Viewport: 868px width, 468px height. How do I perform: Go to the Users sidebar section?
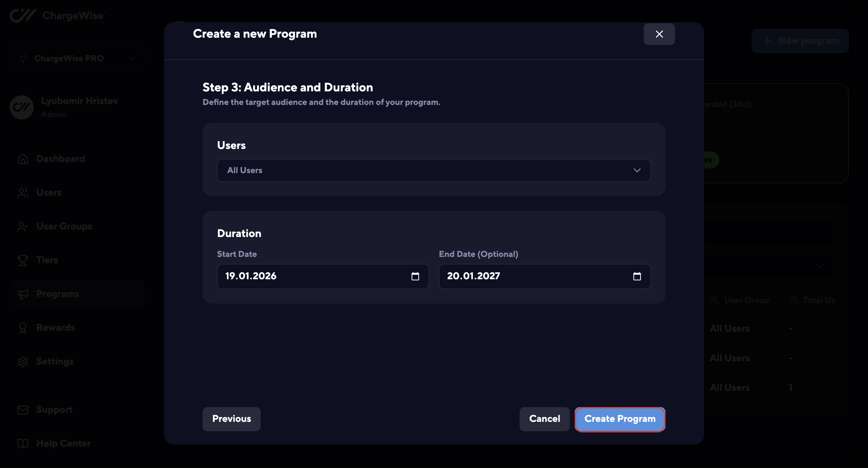pos(49,192)
